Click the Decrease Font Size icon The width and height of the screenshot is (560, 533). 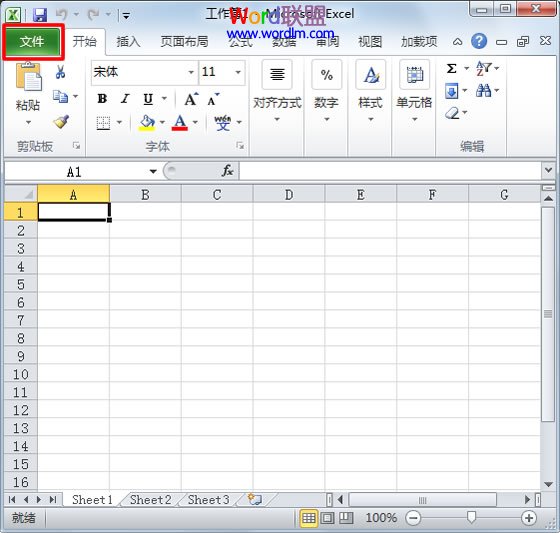[213, 99]
